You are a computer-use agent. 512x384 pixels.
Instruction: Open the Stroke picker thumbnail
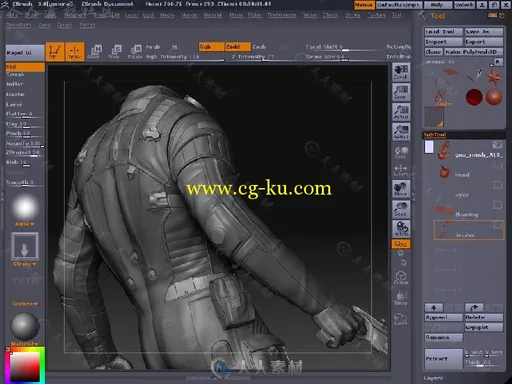pyautogui.click(x=25, y=247)
